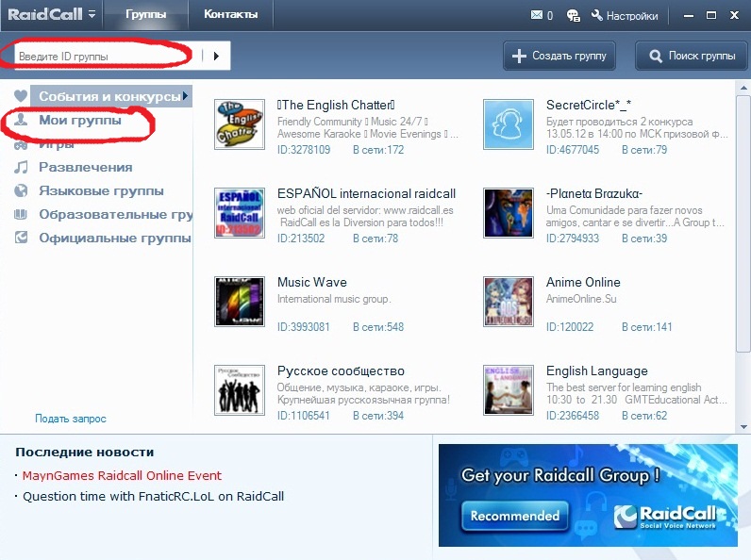
Task: Open The English Chatter group thumbnail
Action: (x=240, y=124)
